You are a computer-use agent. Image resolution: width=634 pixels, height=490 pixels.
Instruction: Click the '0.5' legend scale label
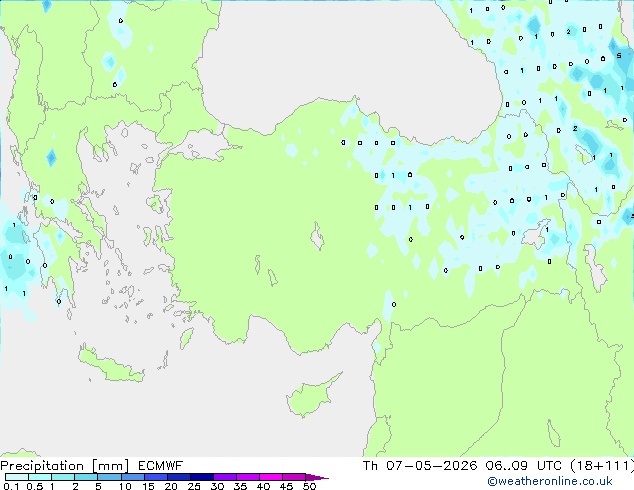coord(34,486)
